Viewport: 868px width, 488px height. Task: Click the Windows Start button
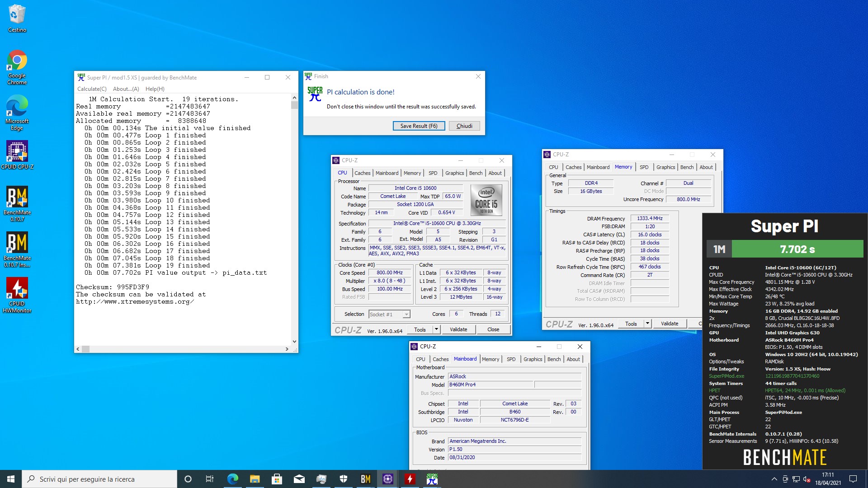(11, 479)
